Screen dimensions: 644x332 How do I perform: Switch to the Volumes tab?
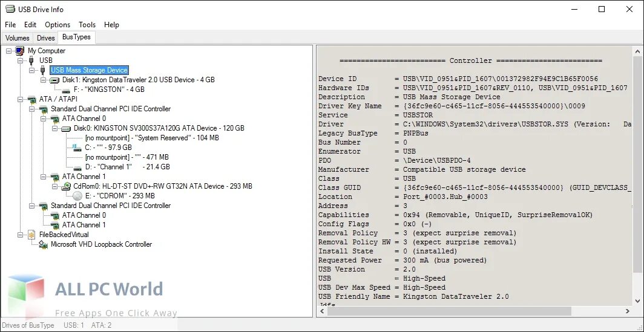coord(17,37)
